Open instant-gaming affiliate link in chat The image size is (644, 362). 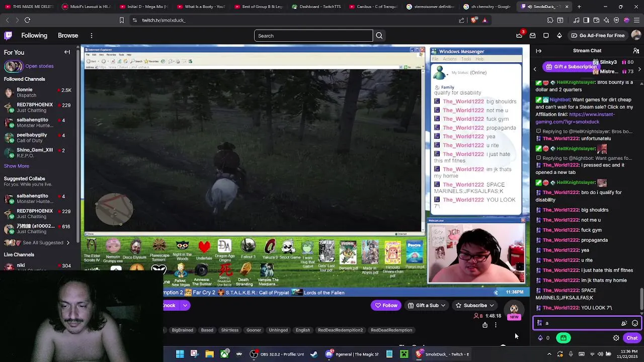(x=575, y=118)
